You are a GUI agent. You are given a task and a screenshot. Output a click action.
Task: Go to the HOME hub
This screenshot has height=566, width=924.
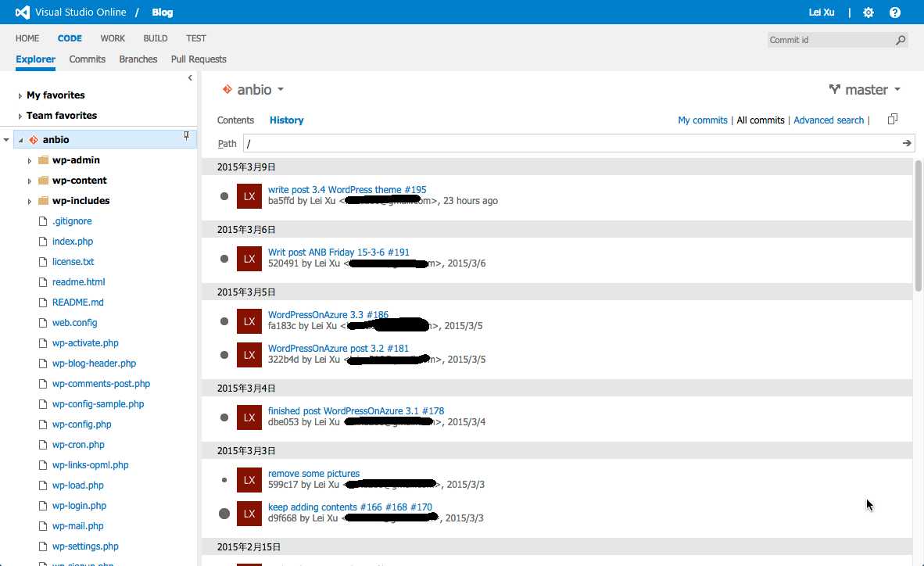tap(27, 38)
